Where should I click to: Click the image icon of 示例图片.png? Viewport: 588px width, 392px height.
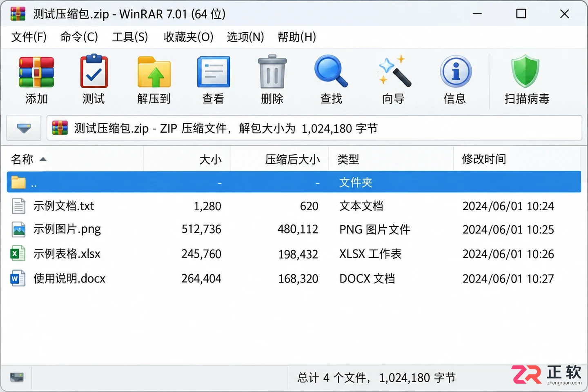(x=19, y=229)
